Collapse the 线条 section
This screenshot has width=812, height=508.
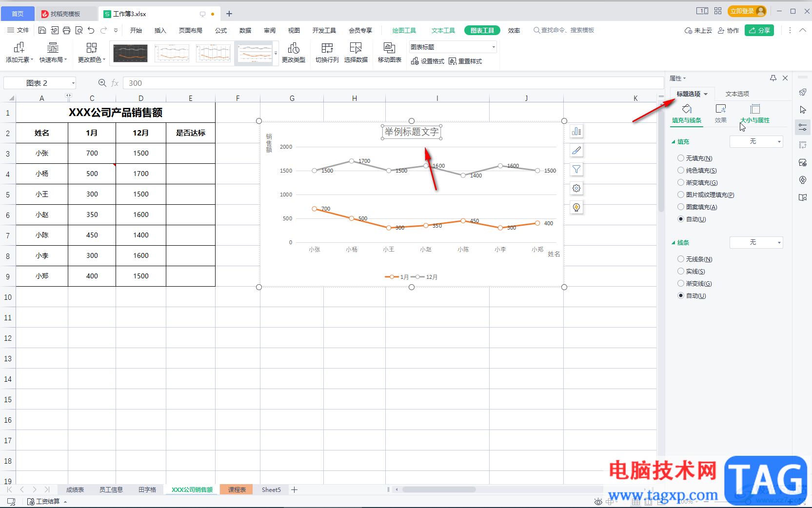(673, 243)
